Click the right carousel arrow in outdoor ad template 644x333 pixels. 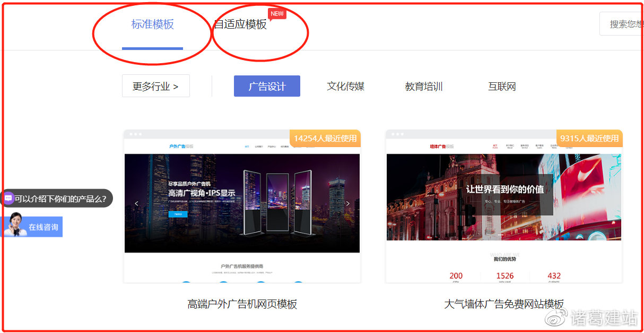point(348,203)
